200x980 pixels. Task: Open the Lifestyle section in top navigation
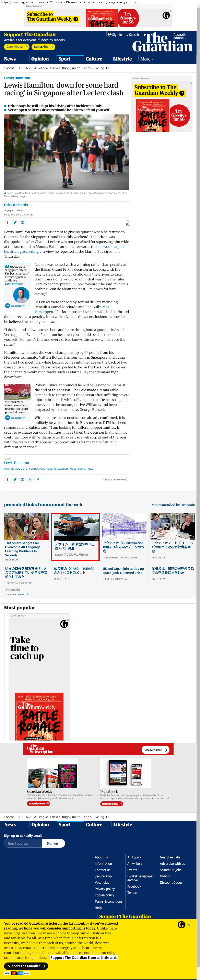[x=122, y=59]
